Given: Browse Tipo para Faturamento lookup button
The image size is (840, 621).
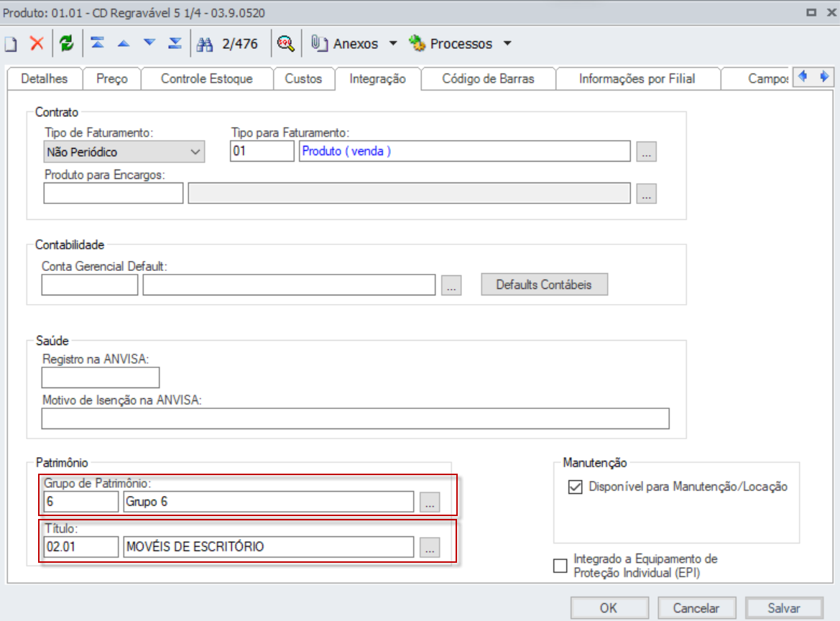Looking at the screenshot, I should tap(647, 152).
